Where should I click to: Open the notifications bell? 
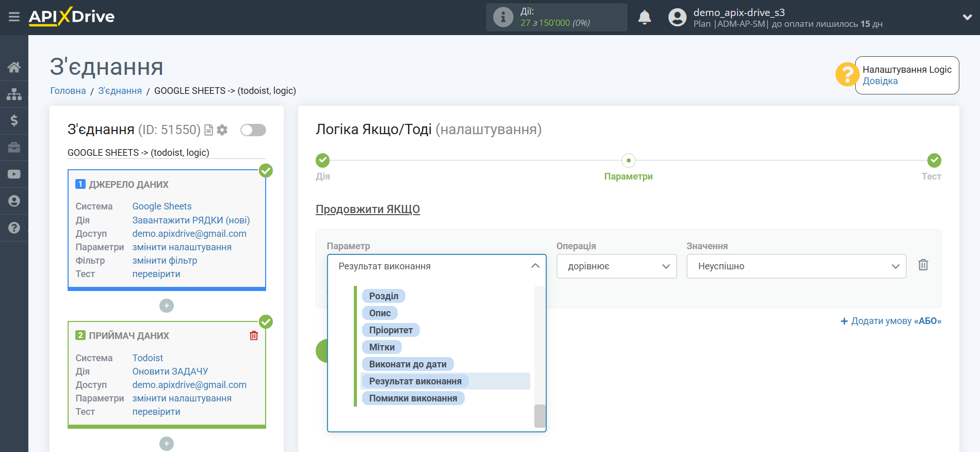coord(645,17)
